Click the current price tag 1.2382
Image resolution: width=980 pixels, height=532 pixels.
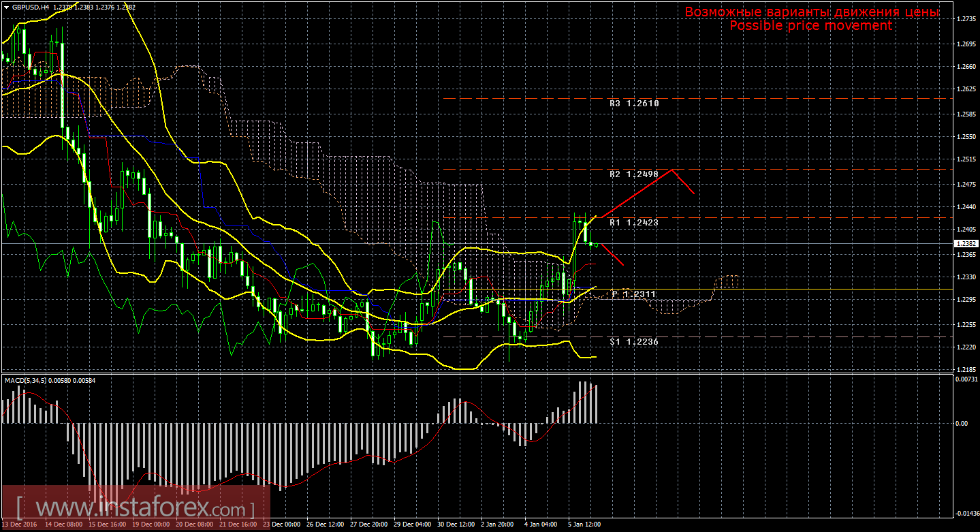[966, 243]
